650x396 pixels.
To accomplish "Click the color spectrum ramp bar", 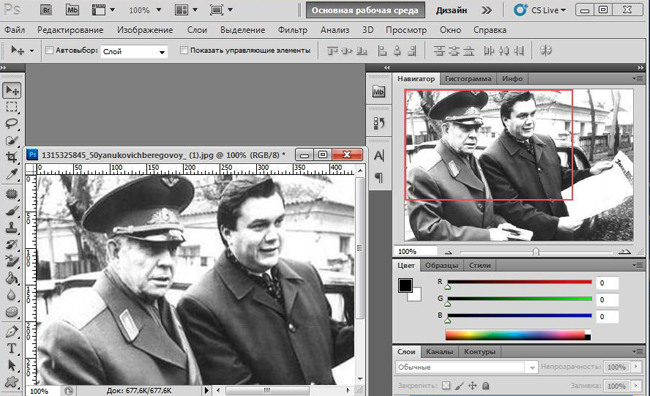I will [x=518, y=335].
